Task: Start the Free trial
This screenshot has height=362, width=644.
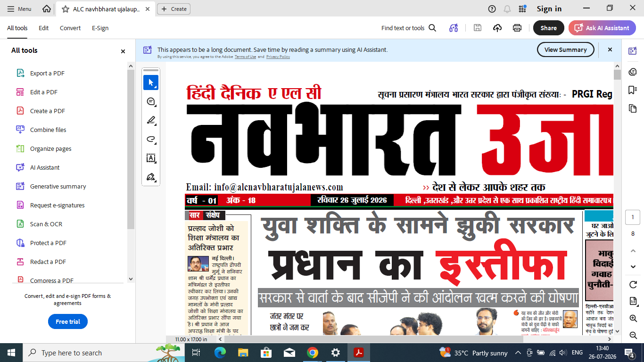Action: coord(68,321)
